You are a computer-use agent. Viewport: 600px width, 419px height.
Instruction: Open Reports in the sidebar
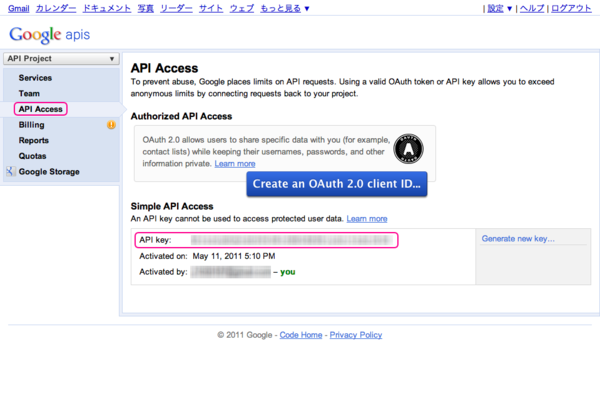(x=34, y=140)
